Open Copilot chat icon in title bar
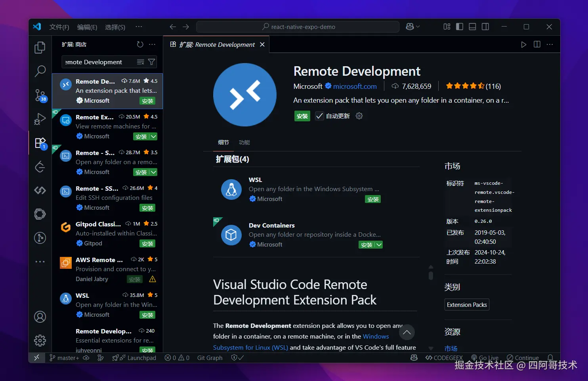588x381 pixels. pos(410,27)
